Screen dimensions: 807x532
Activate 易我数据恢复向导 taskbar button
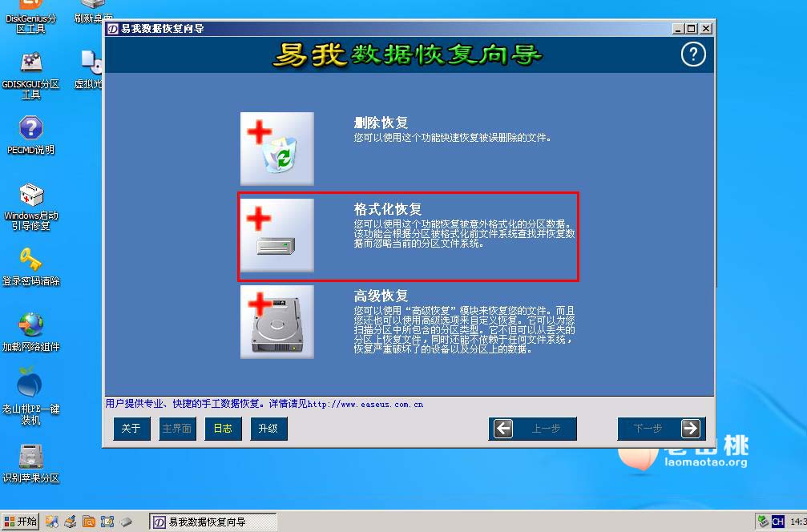coord(213,522)
